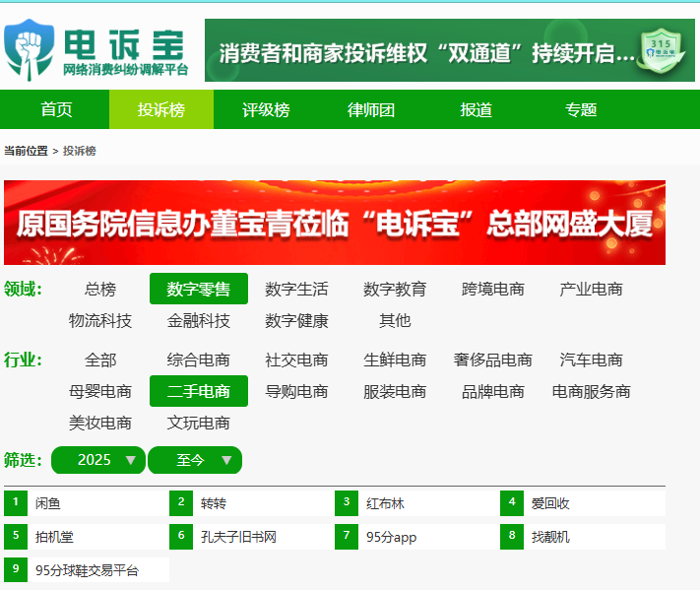Choose 导购电商 industry filter
Viewport: 700px width, 590px height.
coord(296,391)
